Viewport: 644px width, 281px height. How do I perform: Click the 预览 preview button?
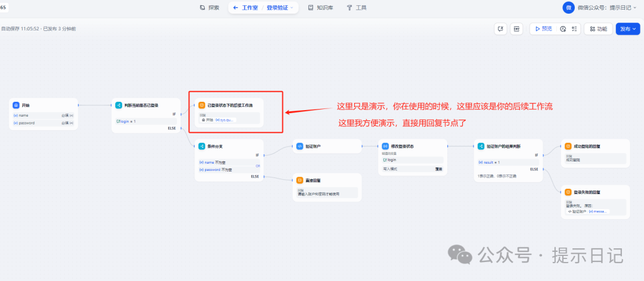point(543,29)
